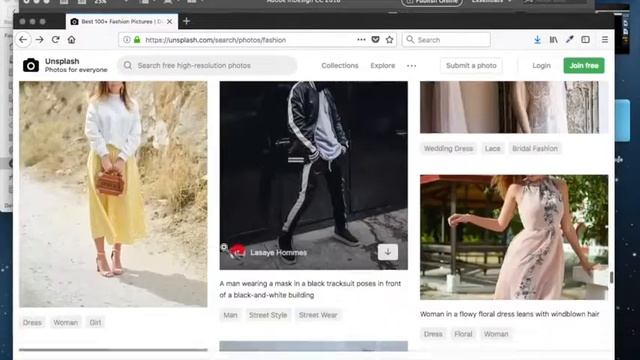The height and width of the screenshot is (360, 640).
Task: Select the Floral tag
Action: pyautogui.click(x=463, y=334)
